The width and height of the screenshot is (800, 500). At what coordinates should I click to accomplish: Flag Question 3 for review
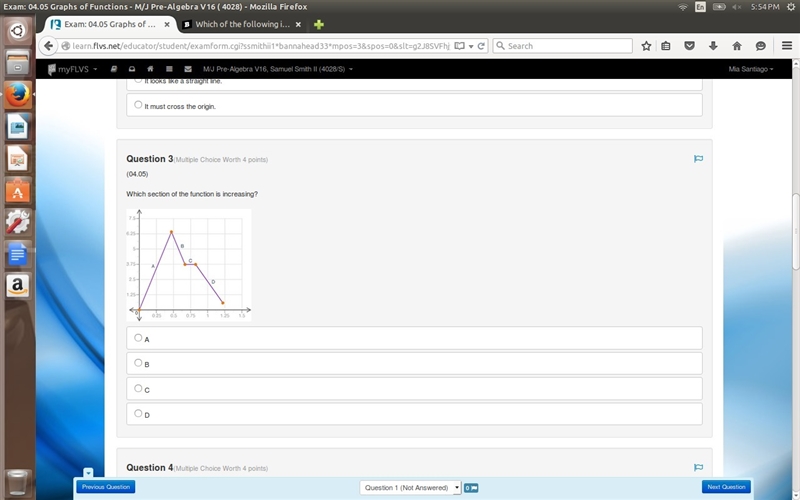(698, 159)
